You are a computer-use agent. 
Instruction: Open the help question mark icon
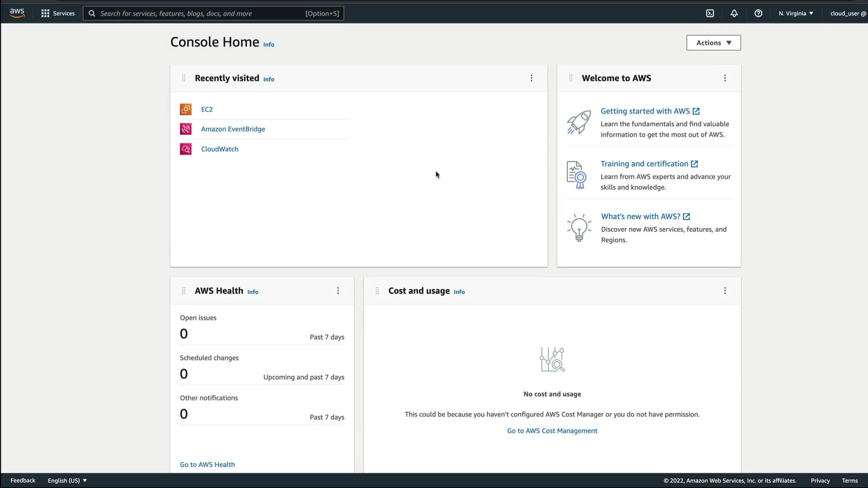click(x=758, y=14)
